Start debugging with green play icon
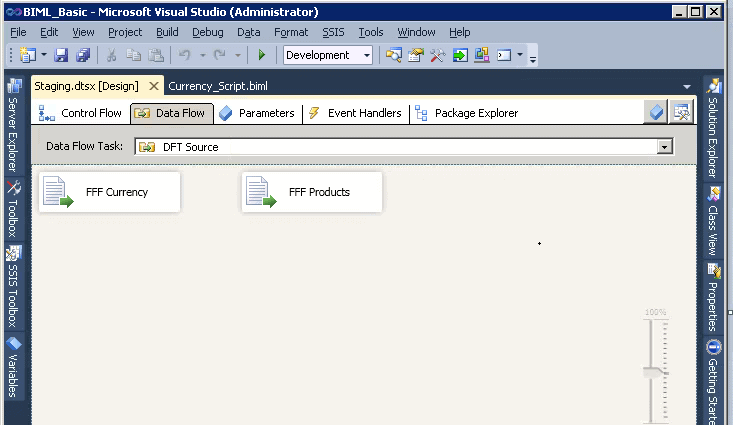Image resolution: width=733 pixels, height=425 pixels. (x=262, y=55)
